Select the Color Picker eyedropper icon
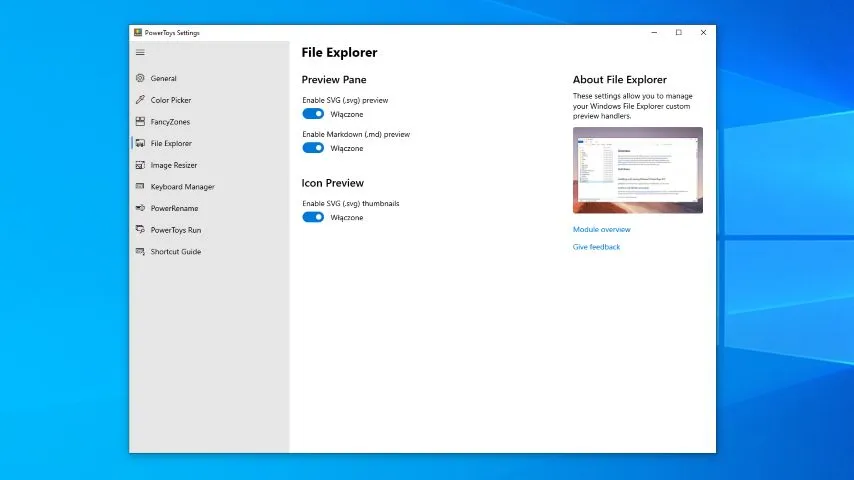This screenshot has height=480, width=854. (141, 100)
